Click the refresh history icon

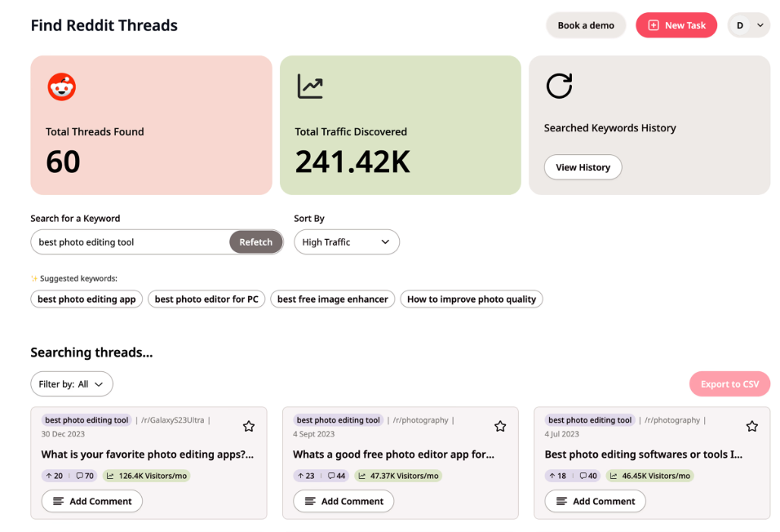click(559, 86)
